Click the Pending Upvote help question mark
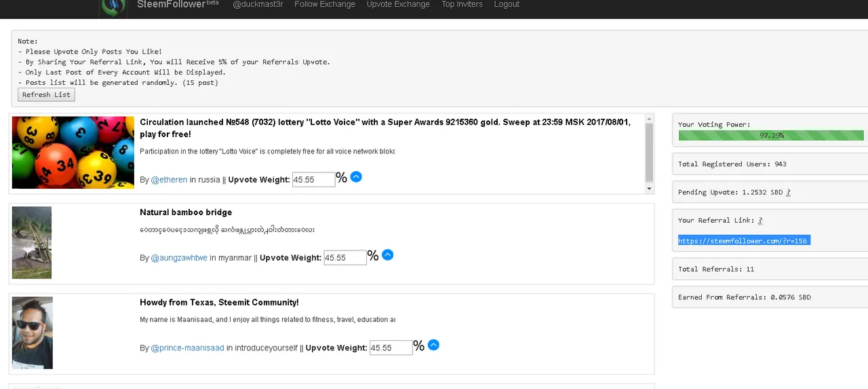The width and height of the screenshot is (868, 389). [788, 193]
